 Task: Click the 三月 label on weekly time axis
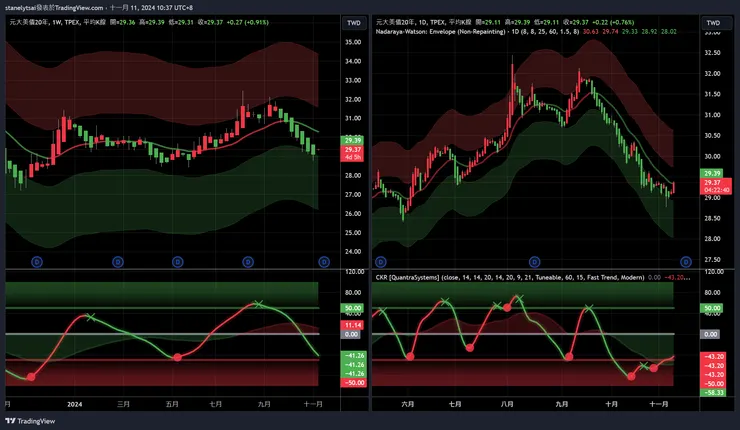[x=123, y=404]
